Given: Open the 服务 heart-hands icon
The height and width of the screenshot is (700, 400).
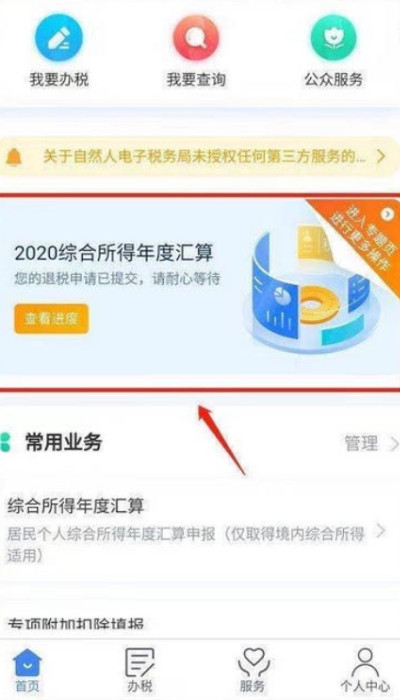Looking at the screenshot, I should (x=252, y=662).
